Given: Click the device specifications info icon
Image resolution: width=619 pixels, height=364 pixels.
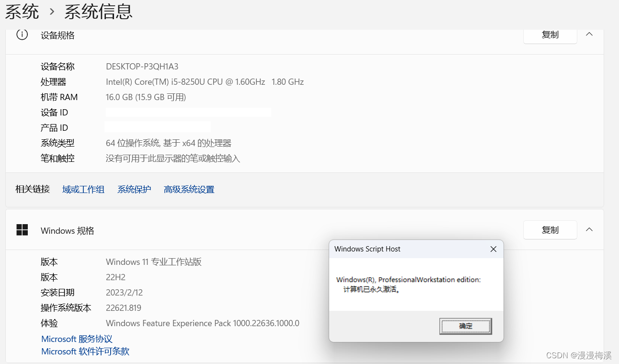Looking at the screenshot, I should tap(22, 35).
